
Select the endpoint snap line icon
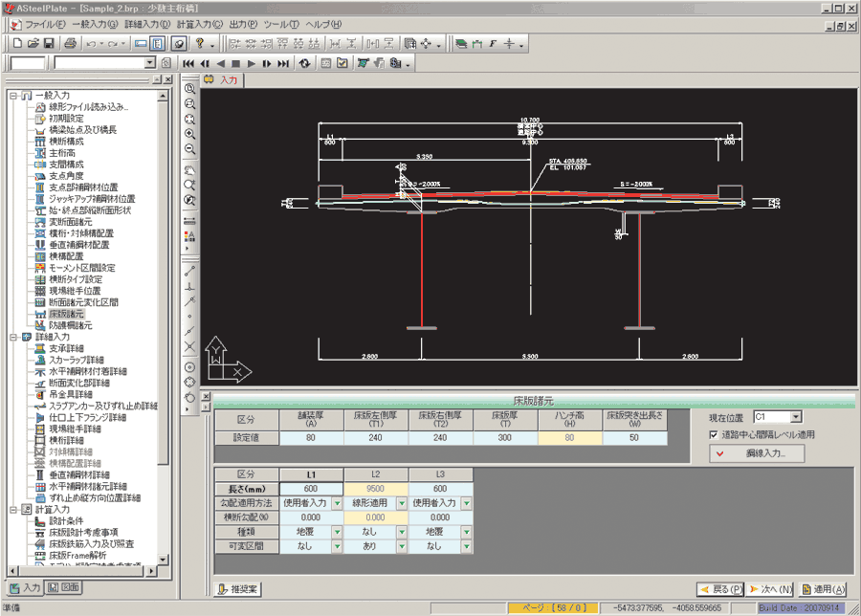coord(189,272)
